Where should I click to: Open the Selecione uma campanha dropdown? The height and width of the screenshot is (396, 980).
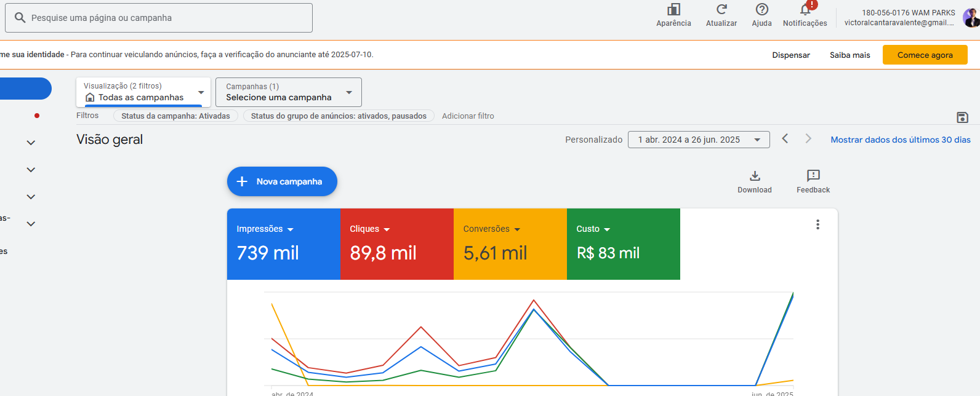coord(288,92)
